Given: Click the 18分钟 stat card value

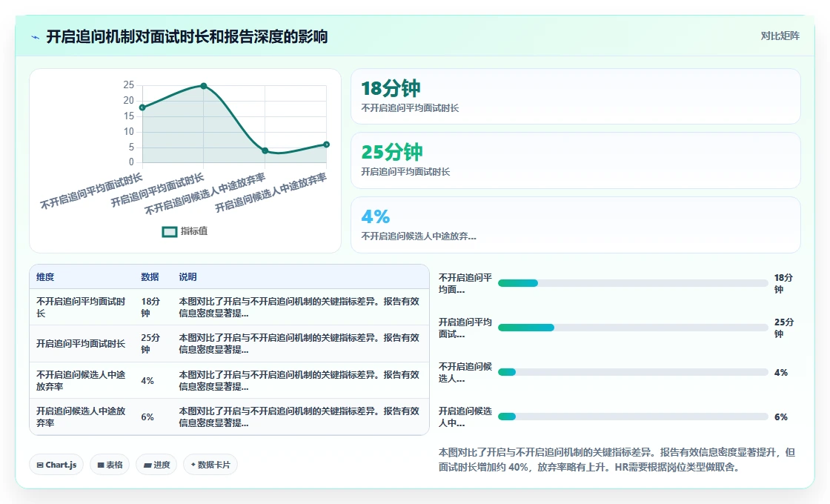Looking at the screenshot, I should pos(391,88).
